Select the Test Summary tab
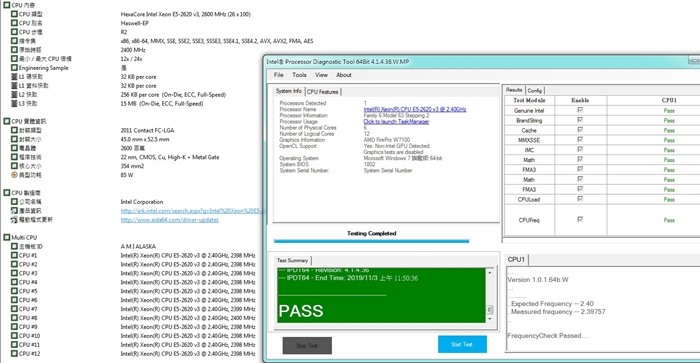 click(x=292, y=260)
